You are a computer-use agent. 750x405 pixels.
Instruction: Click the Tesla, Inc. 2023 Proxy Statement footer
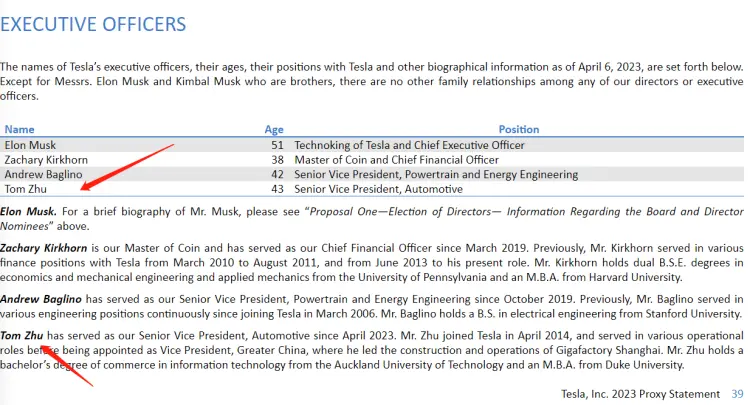(640, 394)
